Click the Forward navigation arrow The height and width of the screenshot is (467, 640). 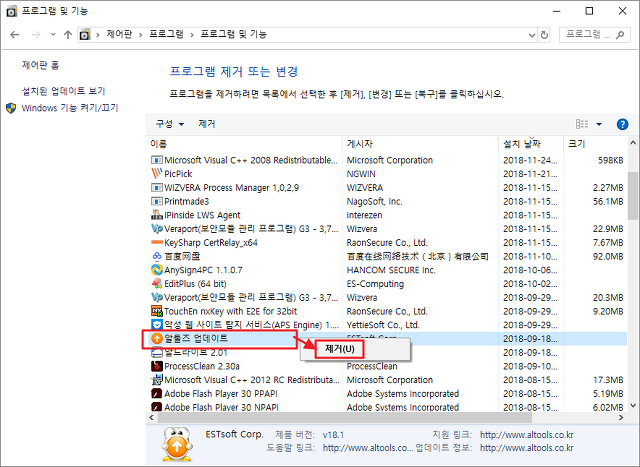click(x=36, y=35)
